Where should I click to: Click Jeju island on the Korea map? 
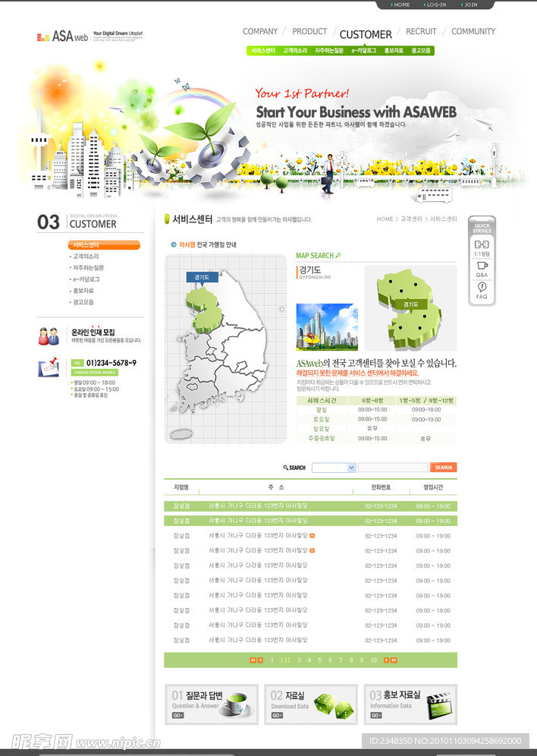(x=181, y=434)
